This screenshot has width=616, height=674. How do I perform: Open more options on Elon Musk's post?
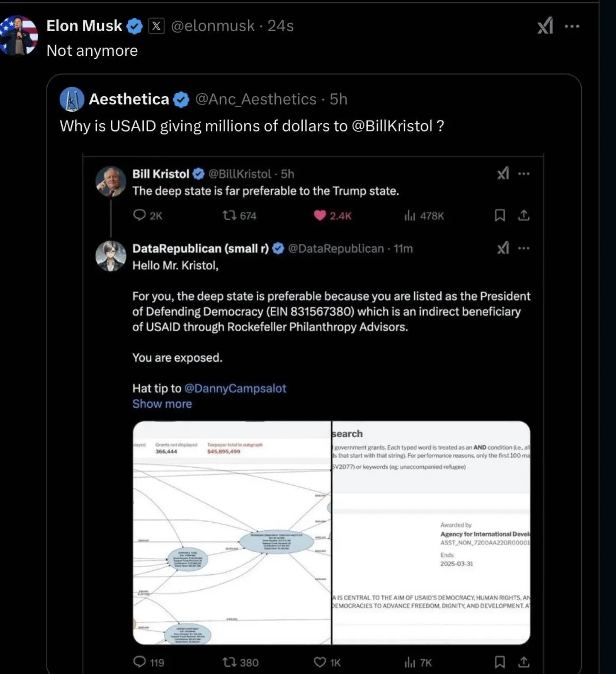click(572, 26)
